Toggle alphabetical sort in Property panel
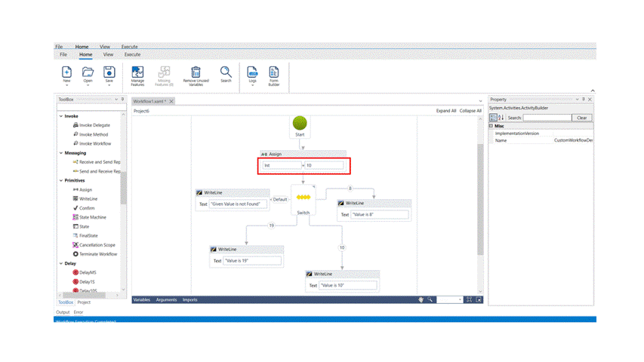Viewport: 644px width, 362px height. point(501,118)
